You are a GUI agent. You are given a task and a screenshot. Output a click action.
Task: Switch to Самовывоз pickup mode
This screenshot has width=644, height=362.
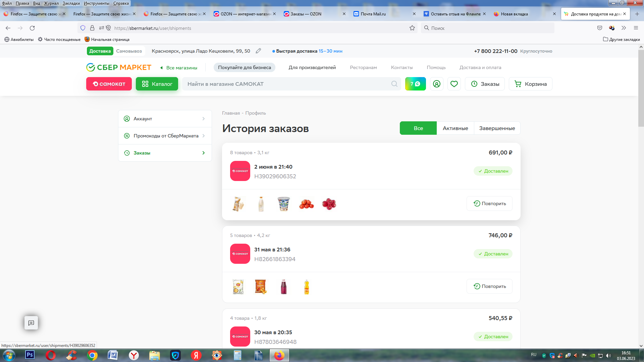(x=129, y=51)
